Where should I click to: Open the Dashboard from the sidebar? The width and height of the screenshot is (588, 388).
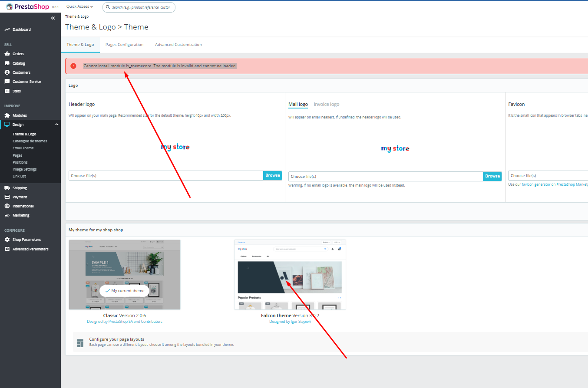pyautogui.click(x=7, y=29)
